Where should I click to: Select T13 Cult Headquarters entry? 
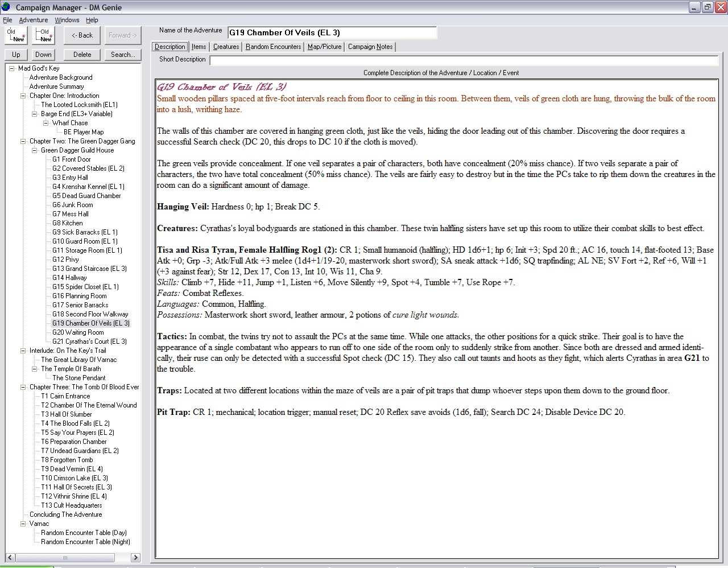[x=72, y=505]
